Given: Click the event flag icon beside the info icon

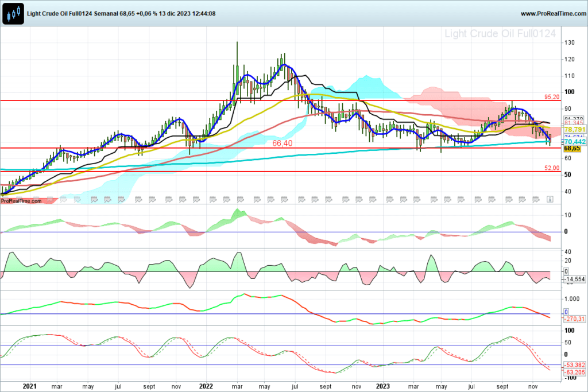Looking at the screenshot, I should click(536, 199).
